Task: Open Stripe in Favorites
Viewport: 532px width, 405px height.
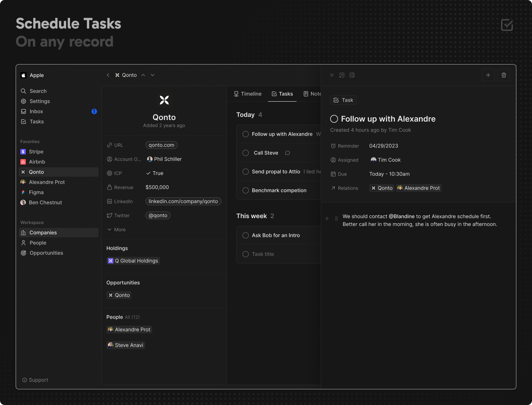Action: click(36, 152)
